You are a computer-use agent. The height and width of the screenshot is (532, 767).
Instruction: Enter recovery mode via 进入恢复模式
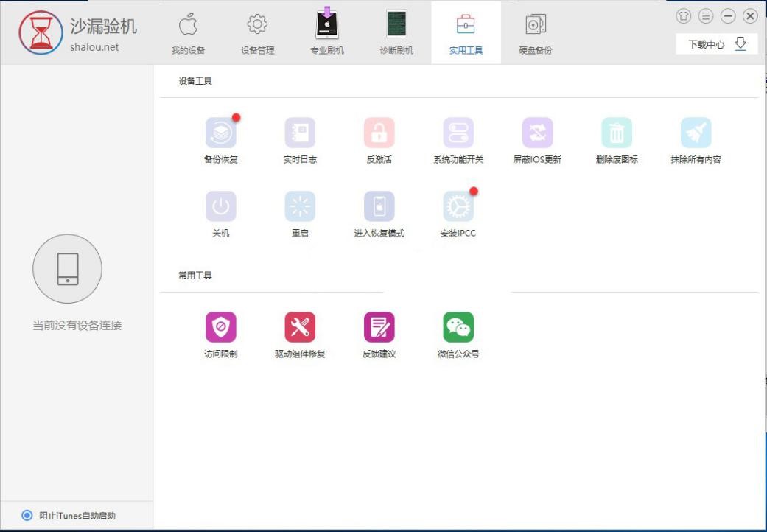point(379,207)
